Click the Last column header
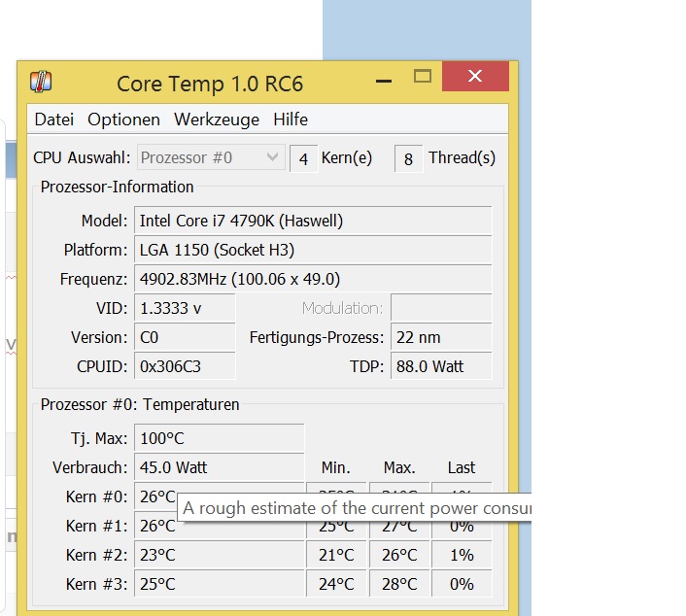Viewport: 686px width, 616px height. pos(462,467)
